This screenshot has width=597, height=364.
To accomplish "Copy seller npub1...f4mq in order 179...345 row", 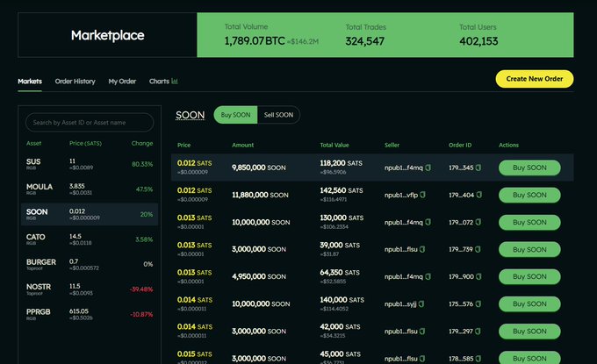I will click(x=428, y=168).
